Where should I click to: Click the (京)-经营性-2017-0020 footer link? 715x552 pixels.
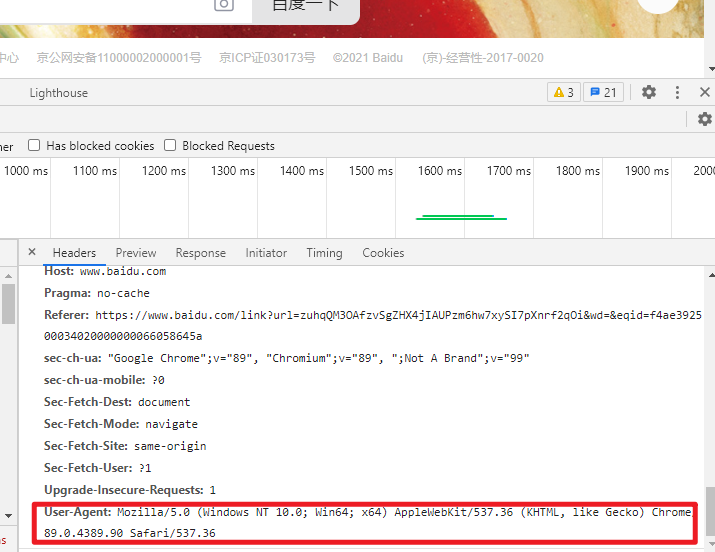click(x=482, y=58)
